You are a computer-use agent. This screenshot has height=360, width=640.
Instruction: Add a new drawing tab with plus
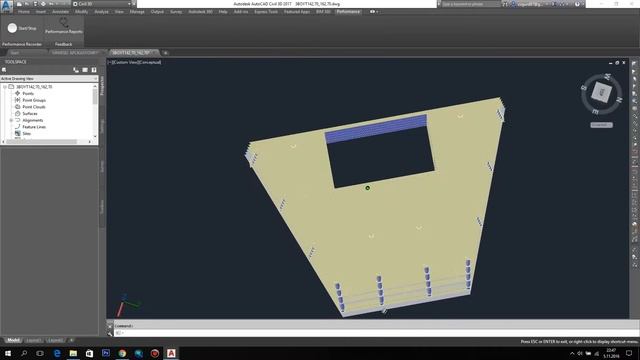tap(165, 53)
